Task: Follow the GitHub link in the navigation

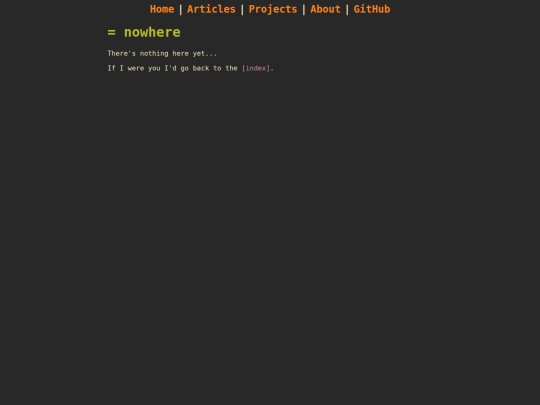Action: 372,9
